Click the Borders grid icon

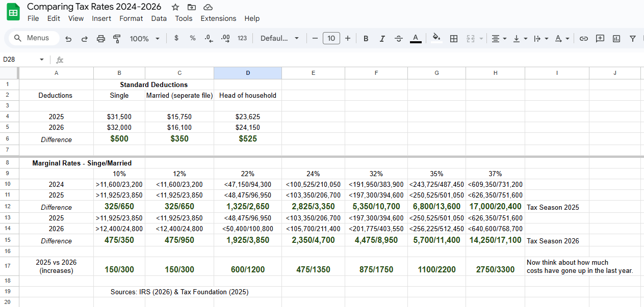point(453,39)
